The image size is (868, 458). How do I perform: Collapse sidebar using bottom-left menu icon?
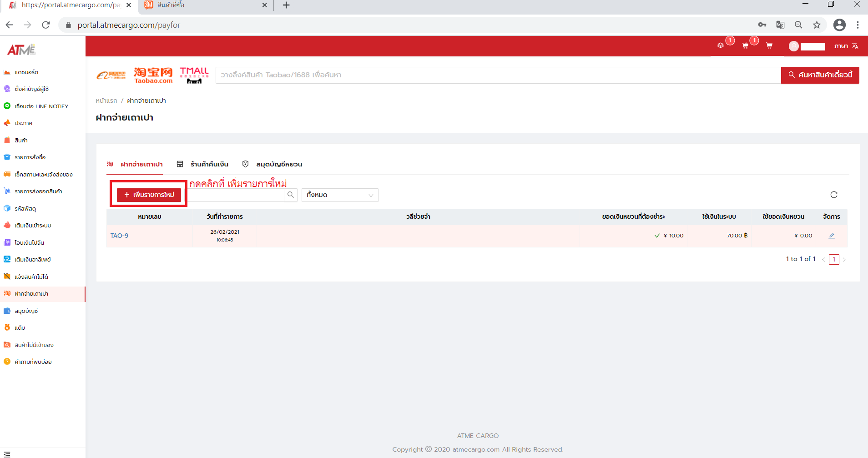[7, 454]
